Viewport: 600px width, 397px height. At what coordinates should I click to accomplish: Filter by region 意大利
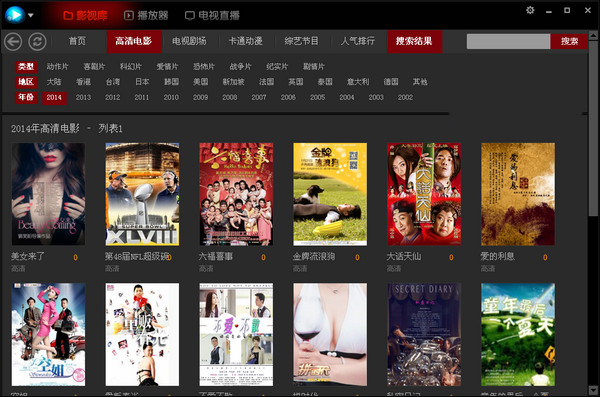(358, 82)
